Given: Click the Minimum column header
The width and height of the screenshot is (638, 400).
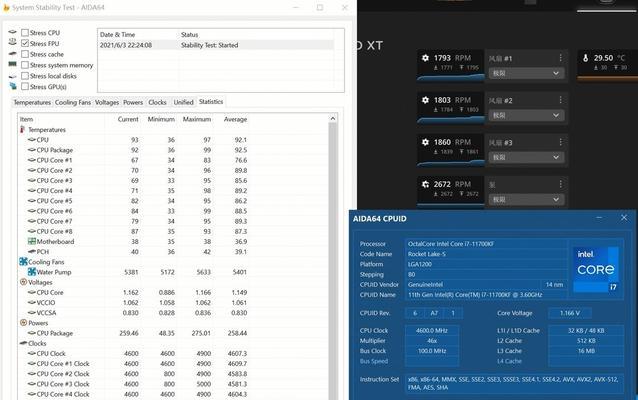Looking at the screenshot, I should [159, 119].
